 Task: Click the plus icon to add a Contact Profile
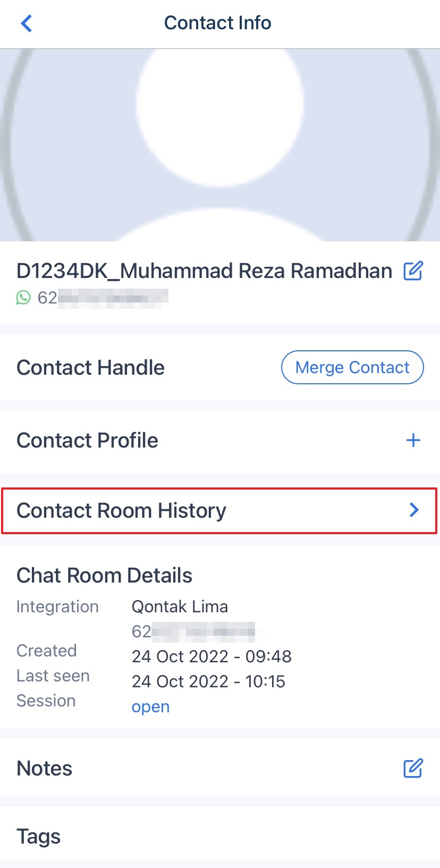click(413, 440)
